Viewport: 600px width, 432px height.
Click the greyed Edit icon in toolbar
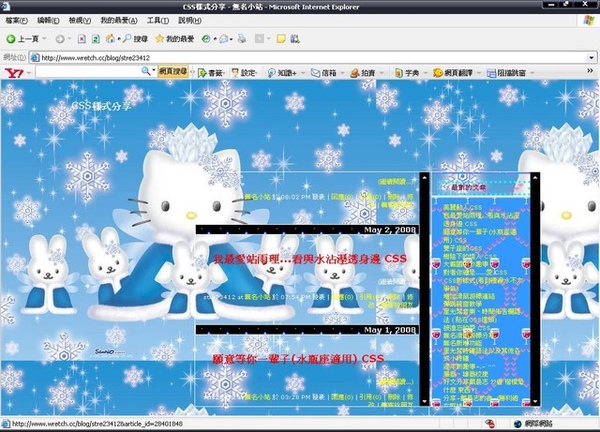tap(259, 39)
